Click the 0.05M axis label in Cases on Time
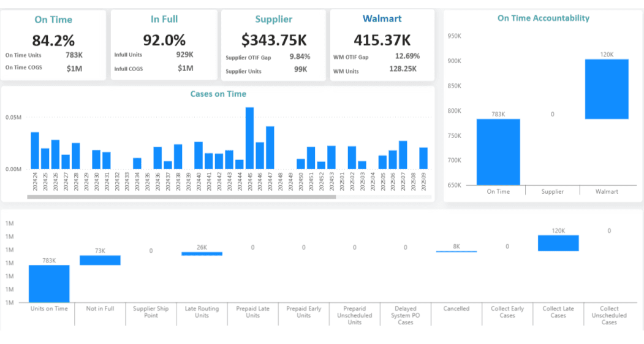 pyautogui.click(x=13, y=117)
